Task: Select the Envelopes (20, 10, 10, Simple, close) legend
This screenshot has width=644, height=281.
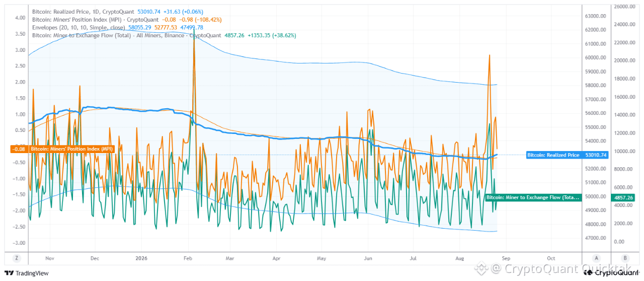Action: [x=79, y=27]
